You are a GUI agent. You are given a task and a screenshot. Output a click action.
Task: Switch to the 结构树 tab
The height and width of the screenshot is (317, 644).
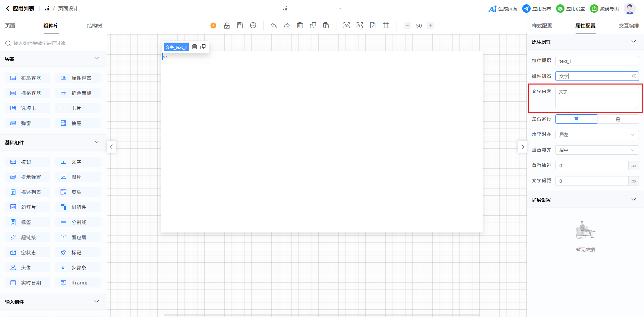[x=94, y=26]
